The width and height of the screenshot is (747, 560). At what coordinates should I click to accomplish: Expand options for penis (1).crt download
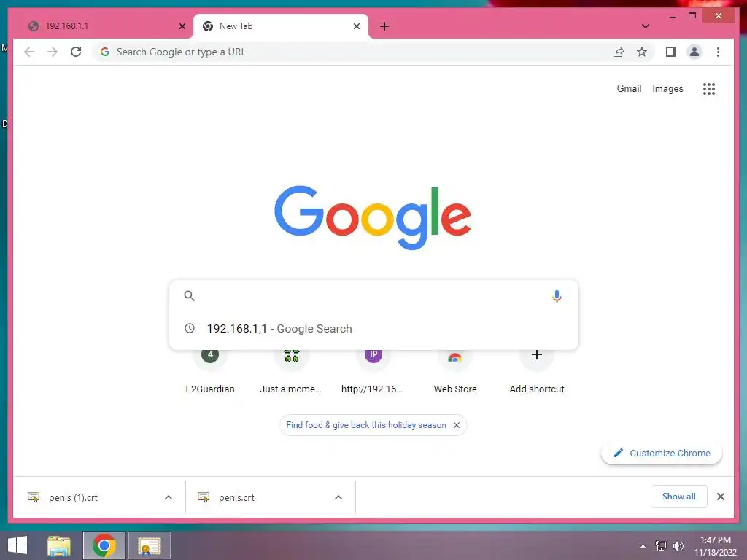169,497
